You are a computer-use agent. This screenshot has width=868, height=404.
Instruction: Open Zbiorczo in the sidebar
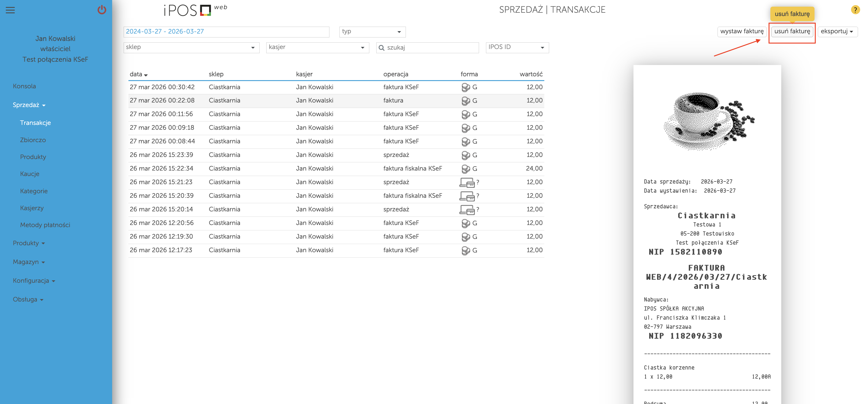coord(33,140)
